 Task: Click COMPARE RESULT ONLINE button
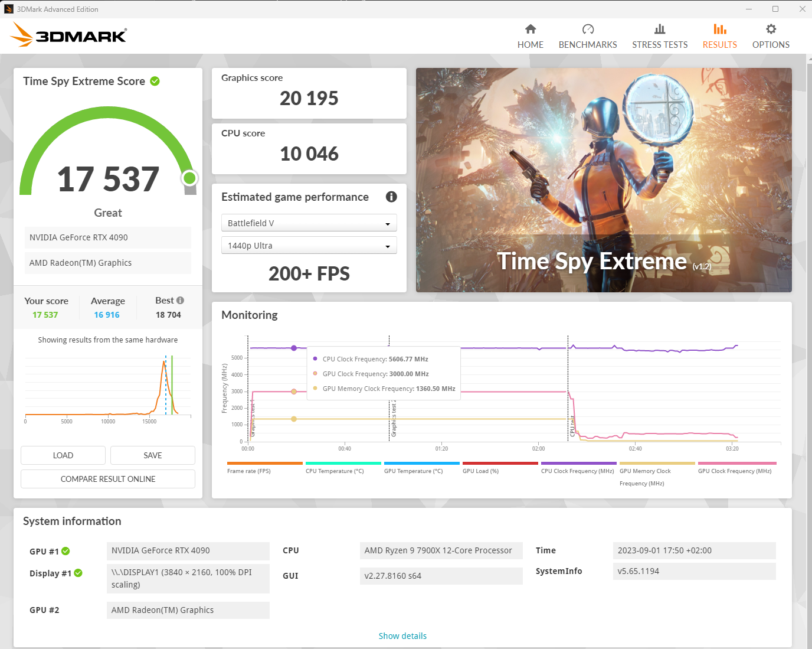pyautogui.click(x=108, y=479)
